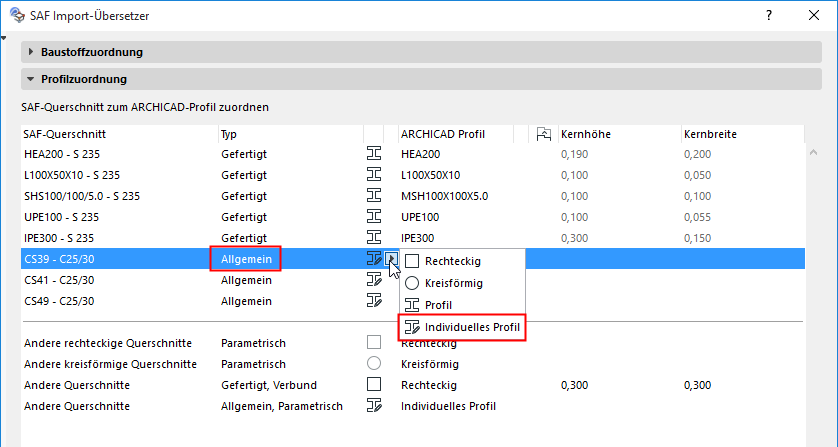Viewport: 838px width, 447px height.
Task: Select the HEA200 - S 235 row
Action: click(413, 154)
